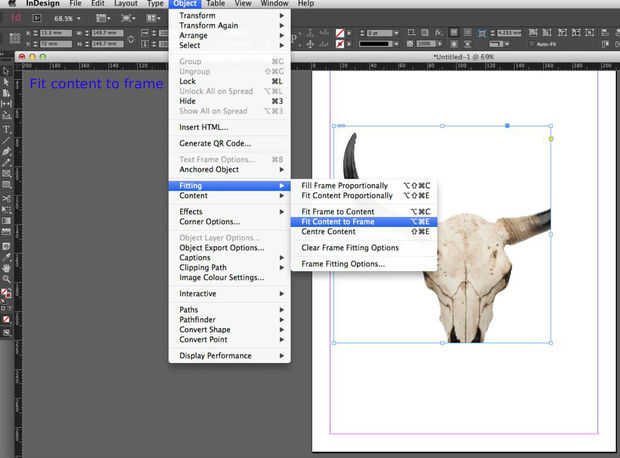Select the Eyedropper tool
The width and height of the screenshot is (620, 458).
click(x=6, y=257)
